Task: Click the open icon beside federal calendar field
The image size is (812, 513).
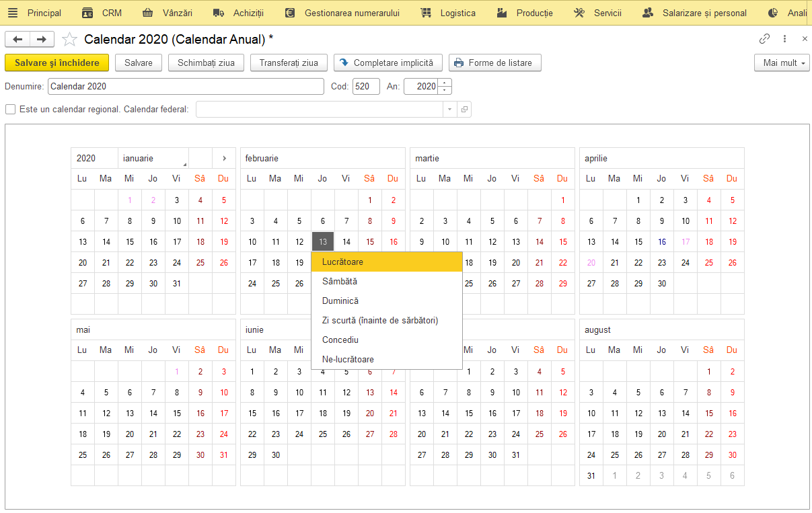Action: click(464, 109)
